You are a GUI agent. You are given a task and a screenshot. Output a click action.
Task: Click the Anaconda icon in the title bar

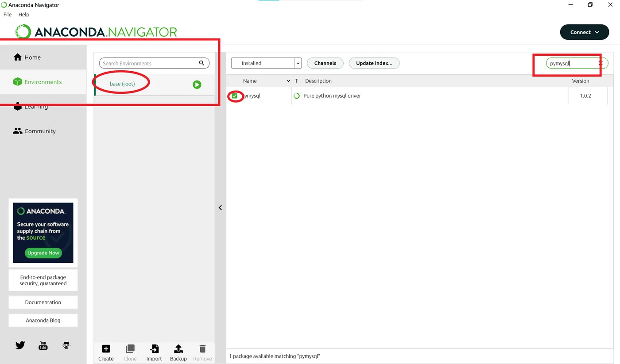(4, 5)
